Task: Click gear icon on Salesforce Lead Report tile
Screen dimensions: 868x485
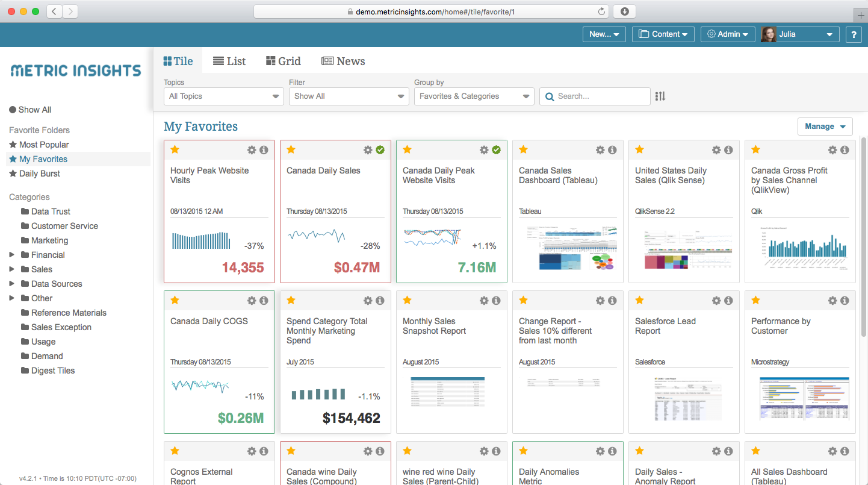Action: (x=716, y=301)
